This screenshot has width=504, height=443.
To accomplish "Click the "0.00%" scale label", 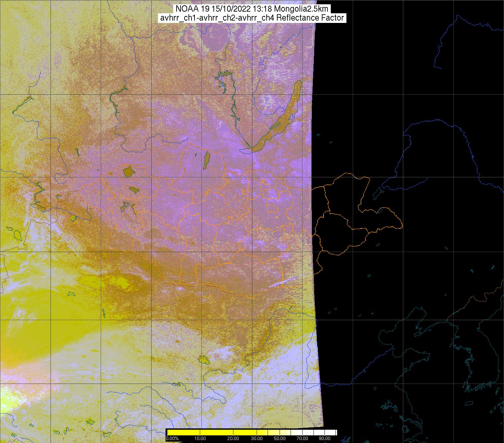I will point(172,439).
